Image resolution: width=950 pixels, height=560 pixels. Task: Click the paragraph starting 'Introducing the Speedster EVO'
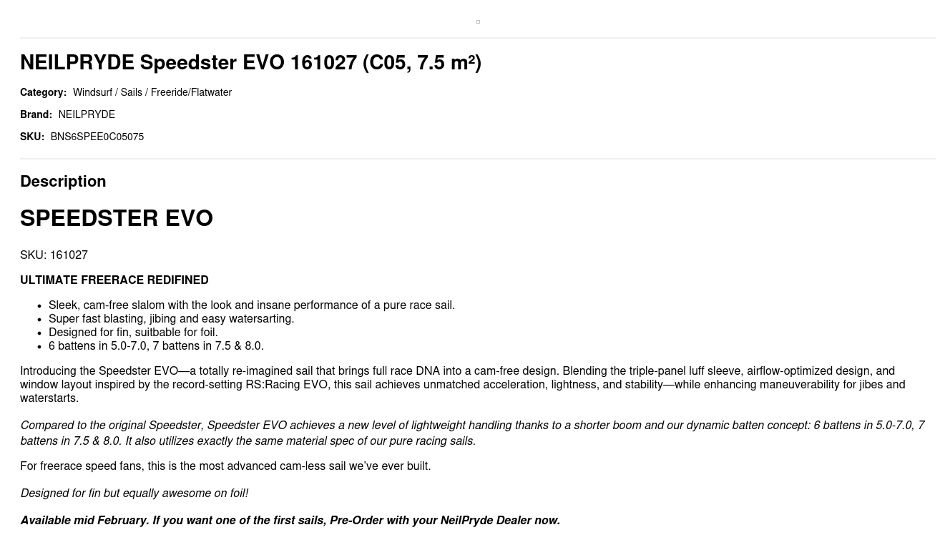click(x=462, y=385)
